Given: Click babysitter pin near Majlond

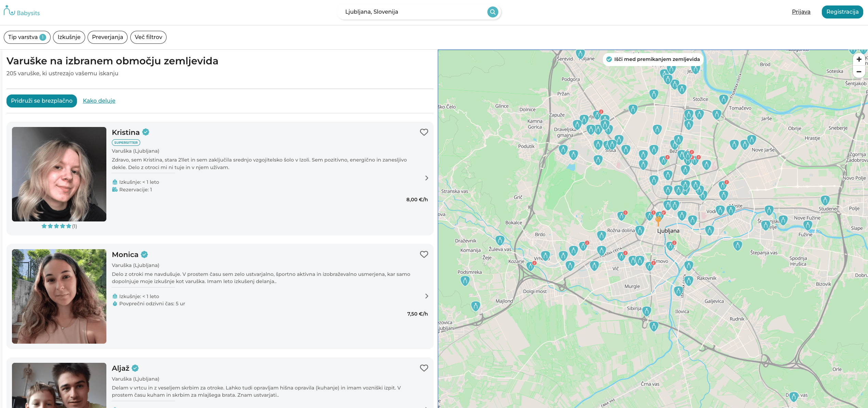Looking at the screenshot, I should point(475,306).
